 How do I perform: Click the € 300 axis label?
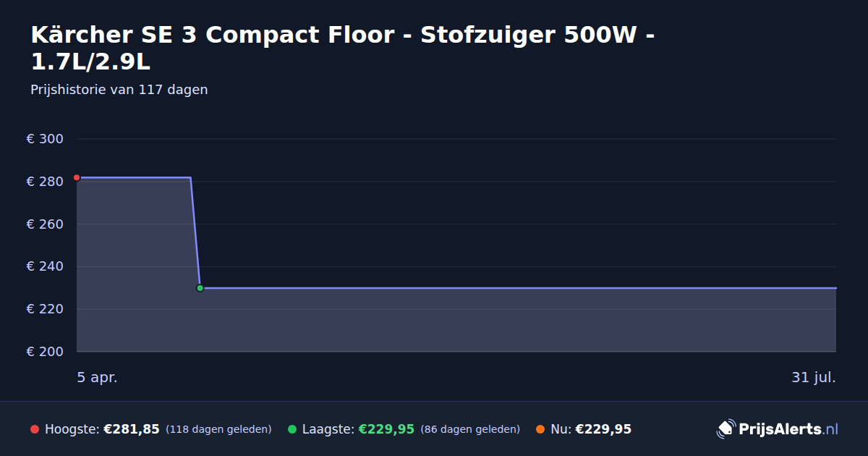tap(45, 139)
